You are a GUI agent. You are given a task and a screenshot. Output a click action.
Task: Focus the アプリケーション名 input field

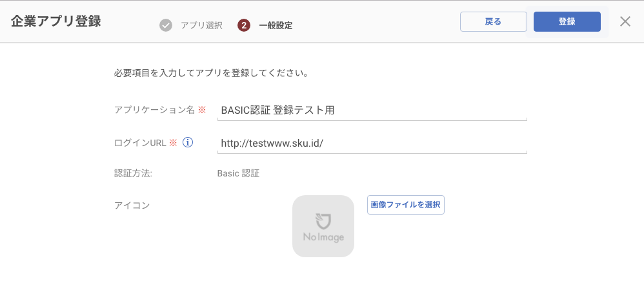(372, 111)
